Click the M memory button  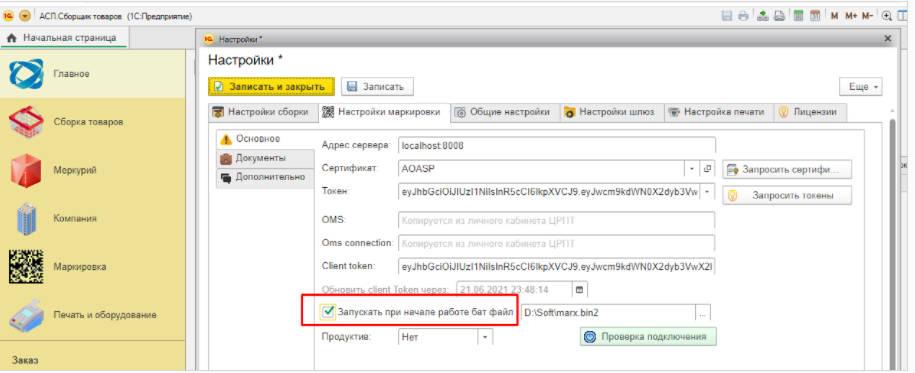click(834, 16)
